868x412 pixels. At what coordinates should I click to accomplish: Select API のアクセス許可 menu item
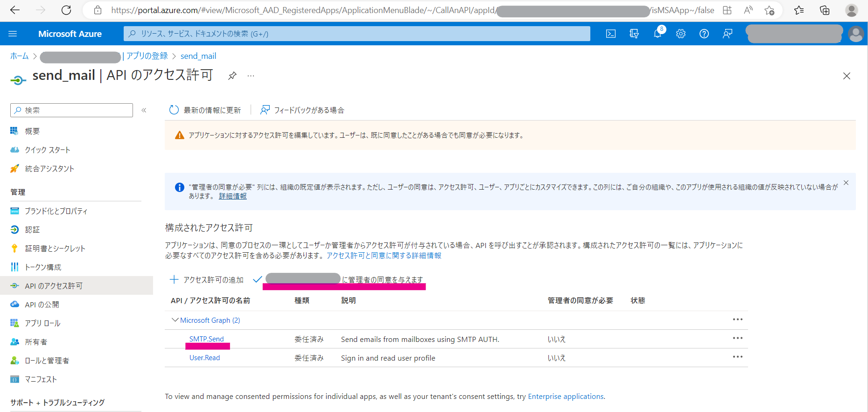point(77,286)
